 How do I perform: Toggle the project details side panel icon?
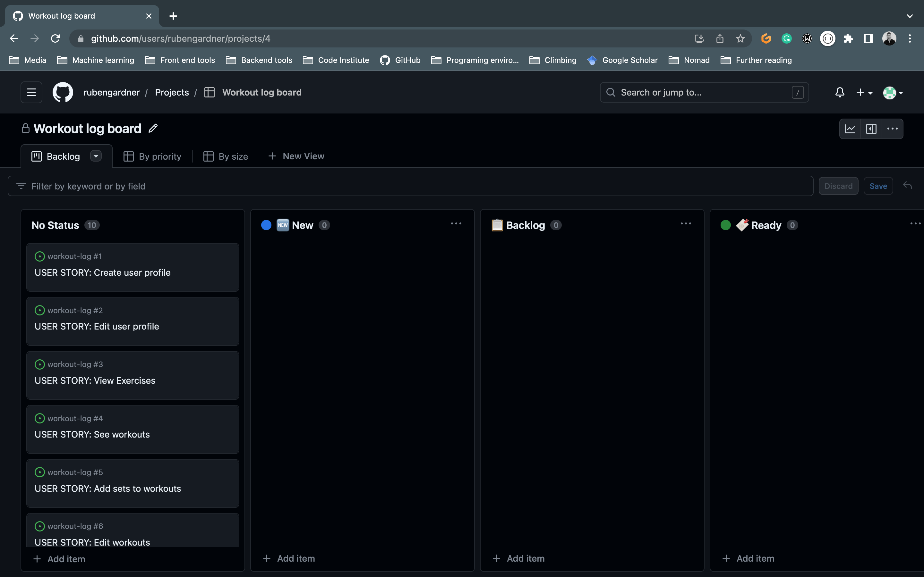(871, 129)
